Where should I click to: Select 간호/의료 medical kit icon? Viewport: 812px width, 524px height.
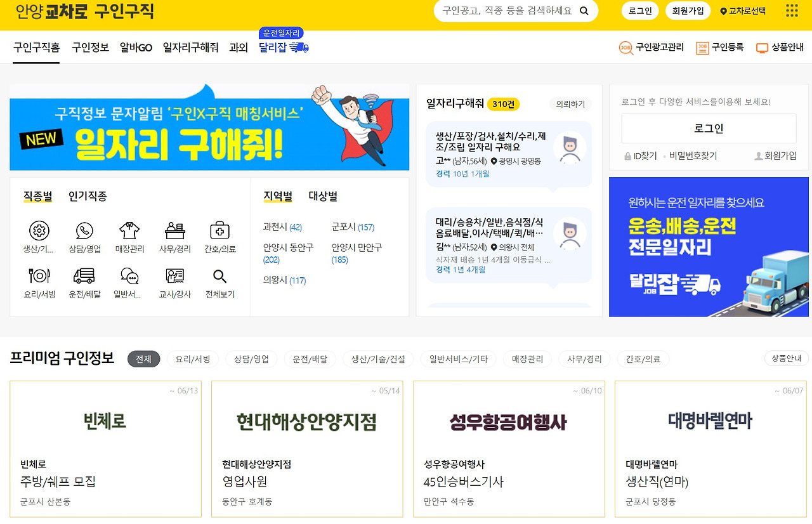coord(219,230)
